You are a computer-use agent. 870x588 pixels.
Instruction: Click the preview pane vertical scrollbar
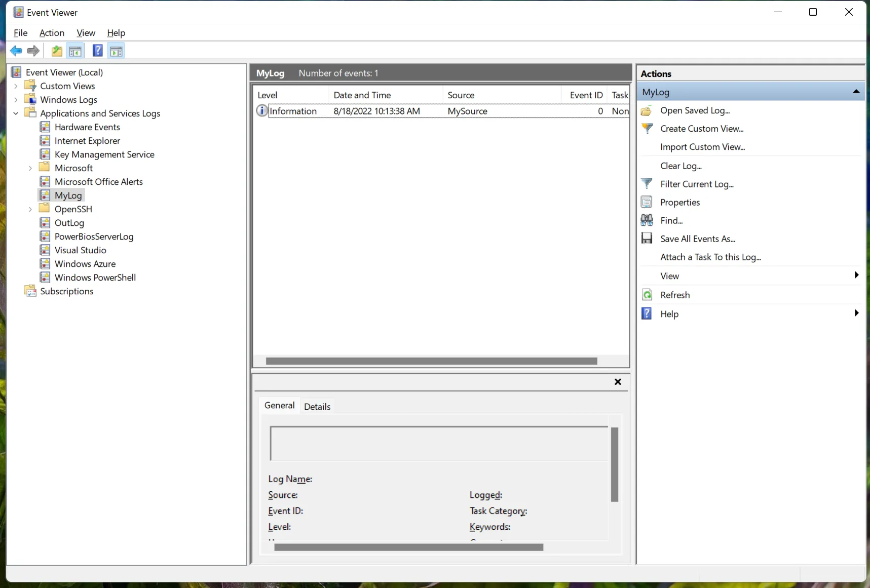[x=615, y=464]
